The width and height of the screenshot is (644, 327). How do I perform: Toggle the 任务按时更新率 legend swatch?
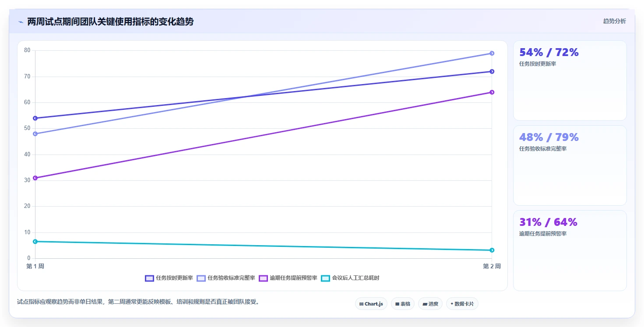tap(149, 278)
